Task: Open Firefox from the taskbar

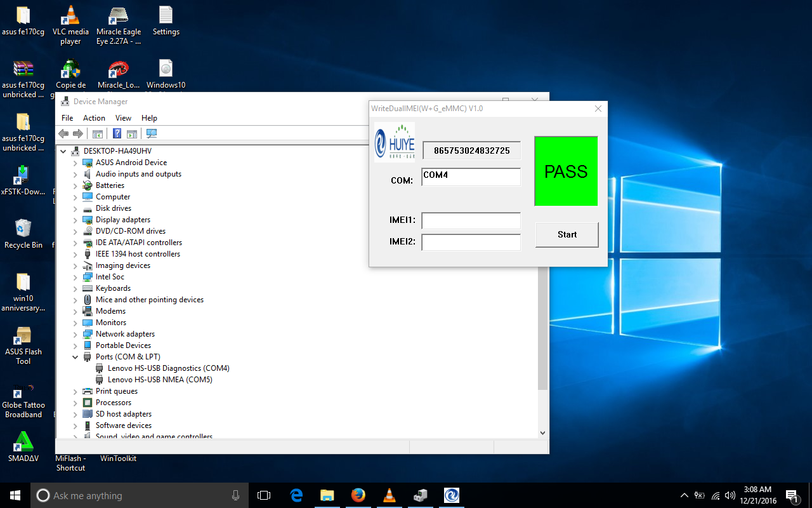Action: (358, 495)
